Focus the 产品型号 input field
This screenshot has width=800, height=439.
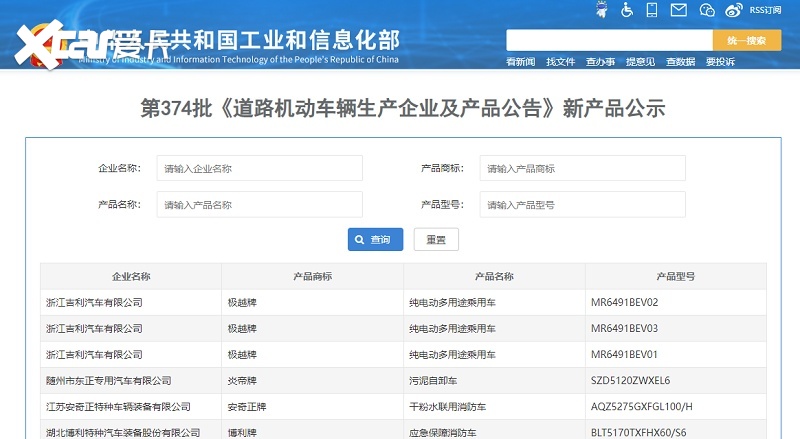tap(582, 204)
